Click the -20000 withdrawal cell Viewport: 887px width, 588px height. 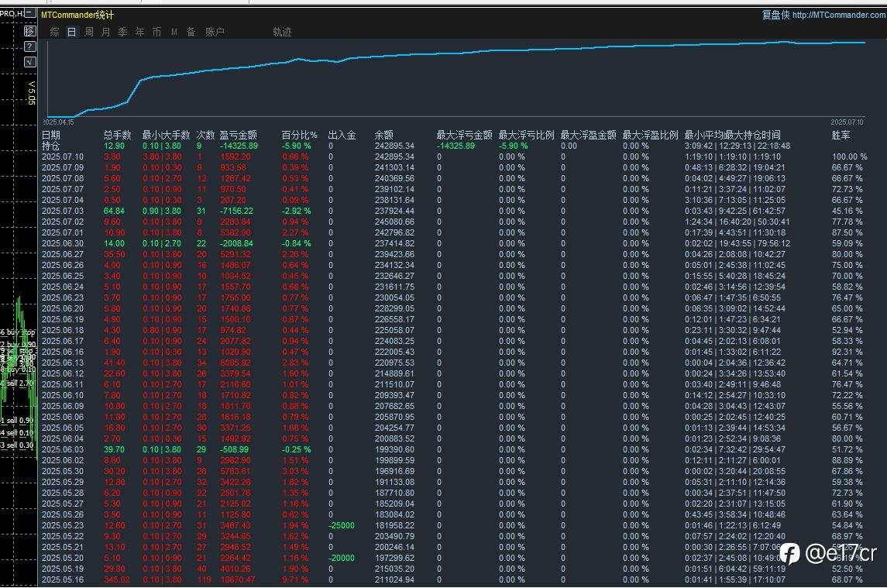point(342,558)
